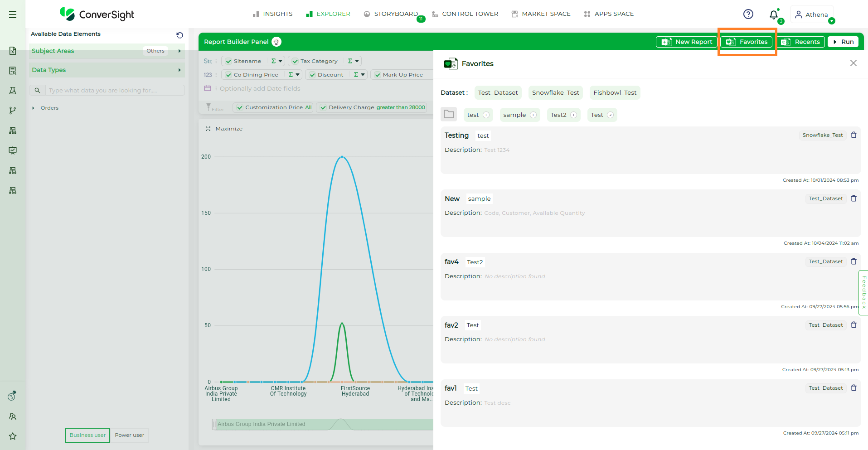868x450 pixels.
Task: Open the sidebar user search icon
Action: [13, 416]
